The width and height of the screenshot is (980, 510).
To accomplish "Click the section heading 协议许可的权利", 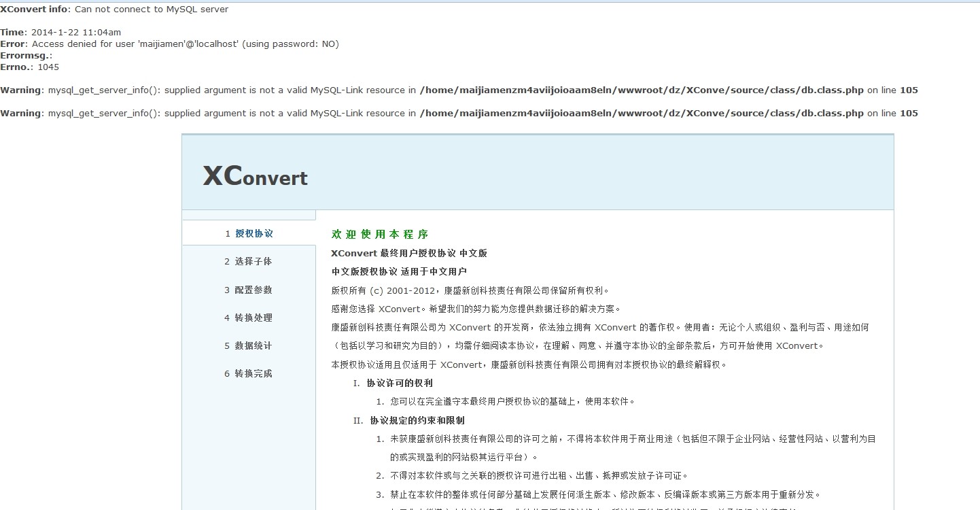I will click(x=400, y=383).
